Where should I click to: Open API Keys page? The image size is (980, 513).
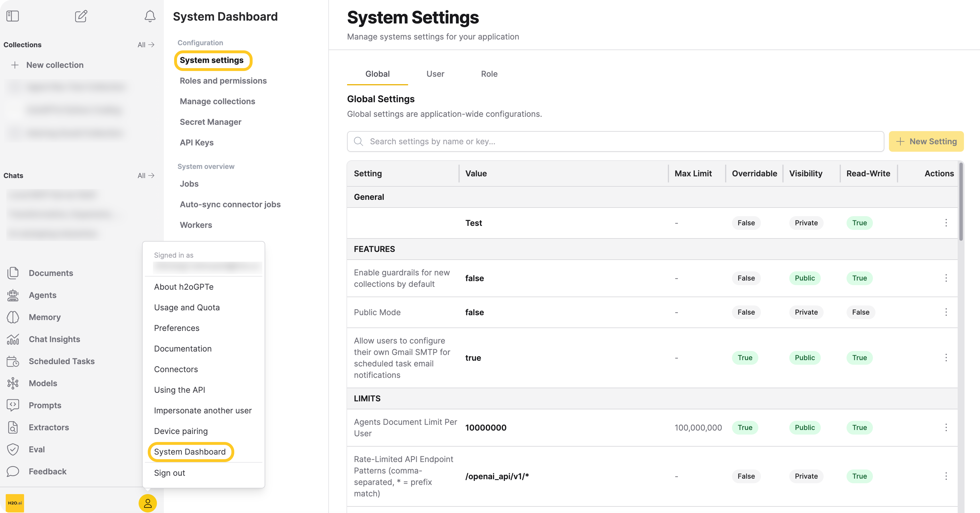197,142
